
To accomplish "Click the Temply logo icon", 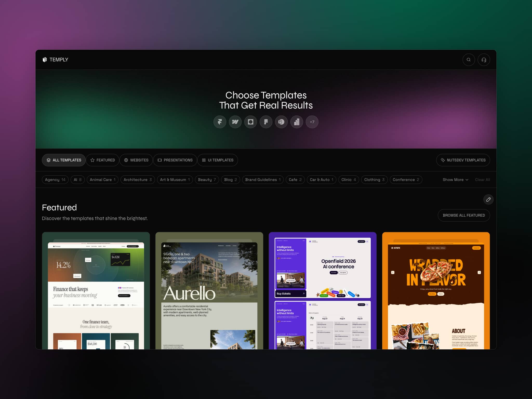I will click(45, 59).
